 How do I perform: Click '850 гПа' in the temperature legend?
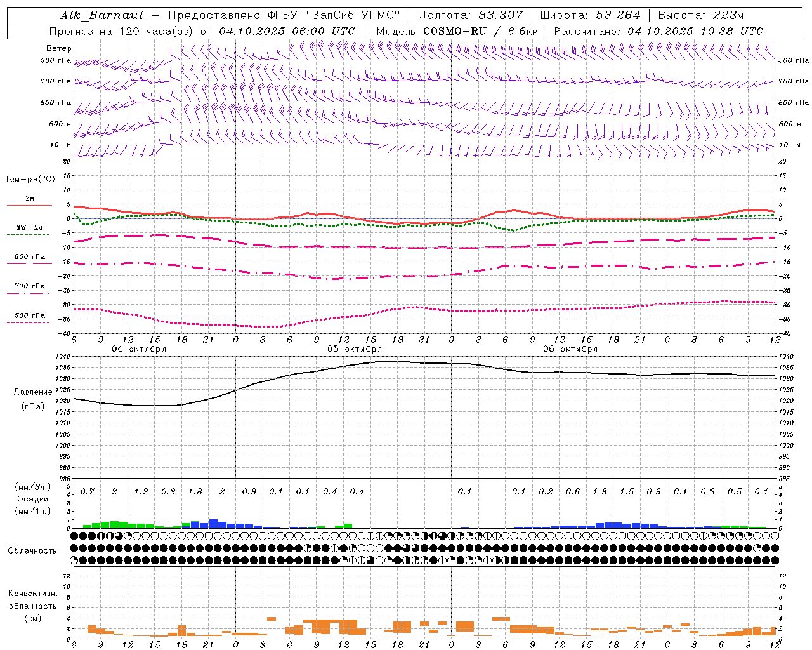[30, 257]
